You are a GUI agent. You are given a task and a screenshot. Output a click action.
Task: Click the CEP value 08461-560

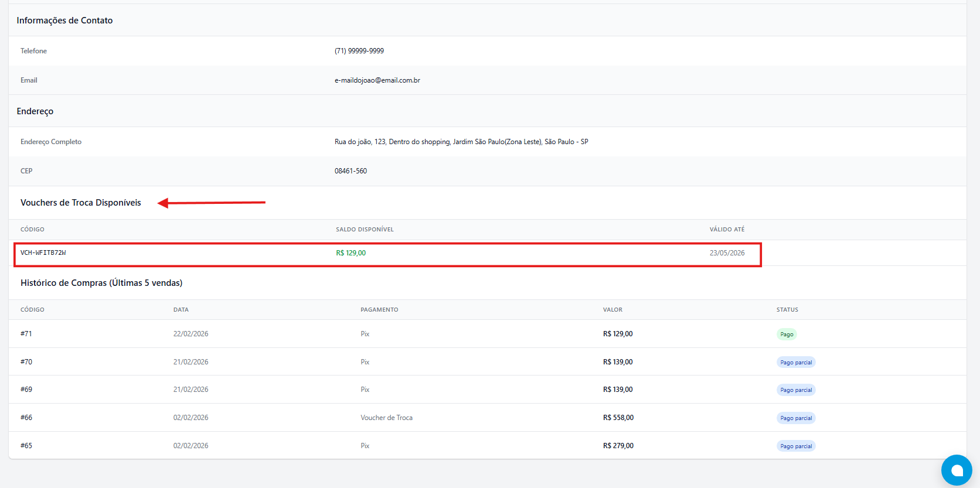[x=351, y=171]
